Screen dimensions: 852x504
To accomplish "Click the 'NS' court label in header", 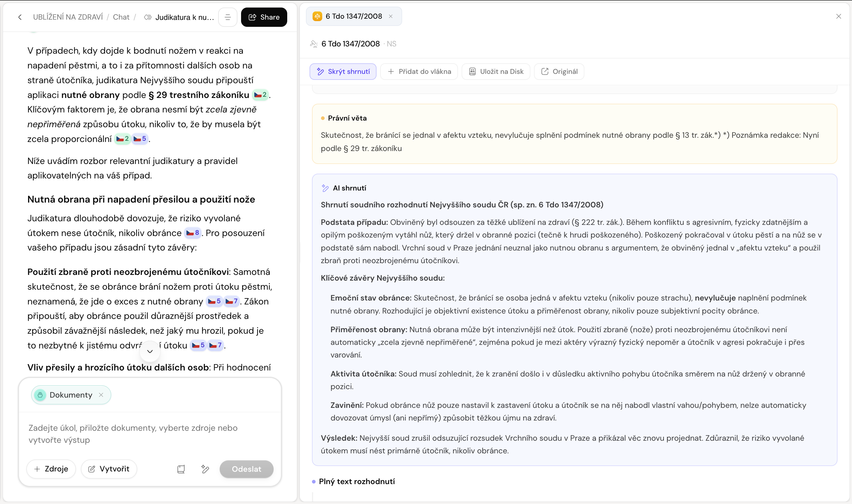I will click(x=392, y=44).
